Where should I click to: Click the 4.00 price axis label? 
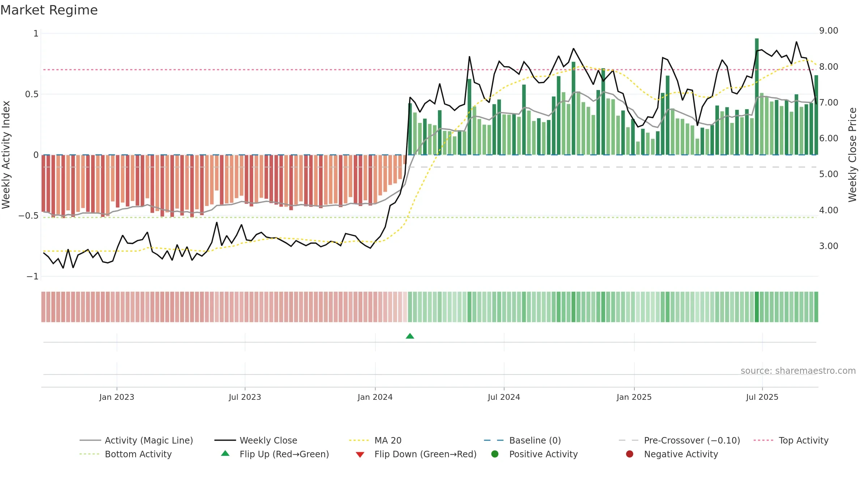point(829,210)
